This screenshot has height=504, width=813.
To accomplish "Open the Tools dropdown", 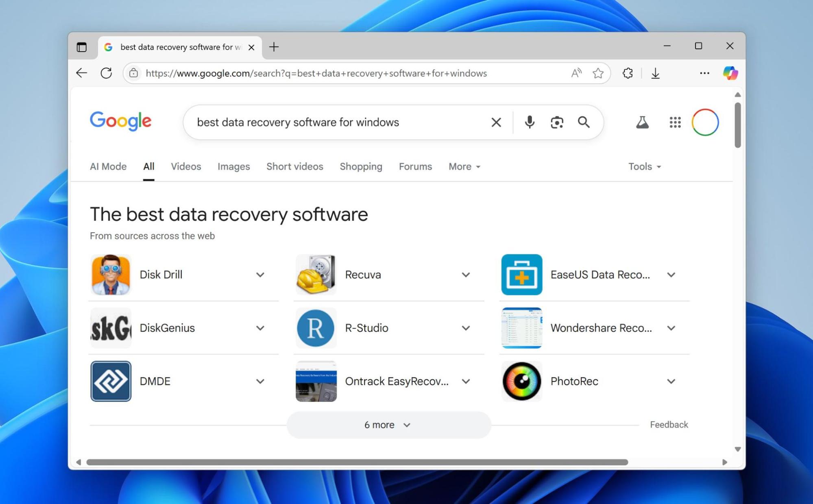I will [645, 166].
